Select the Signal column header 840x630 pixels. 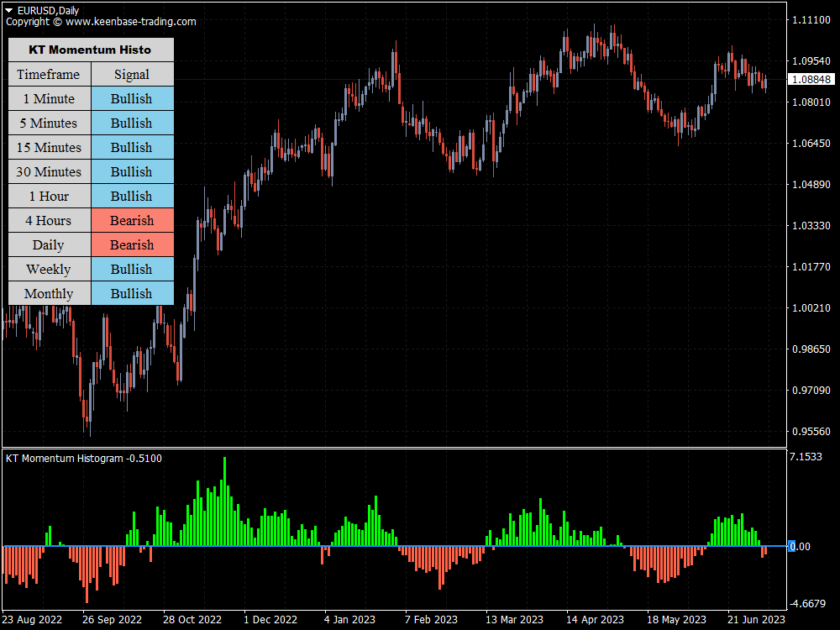click(x=132, y=74)
